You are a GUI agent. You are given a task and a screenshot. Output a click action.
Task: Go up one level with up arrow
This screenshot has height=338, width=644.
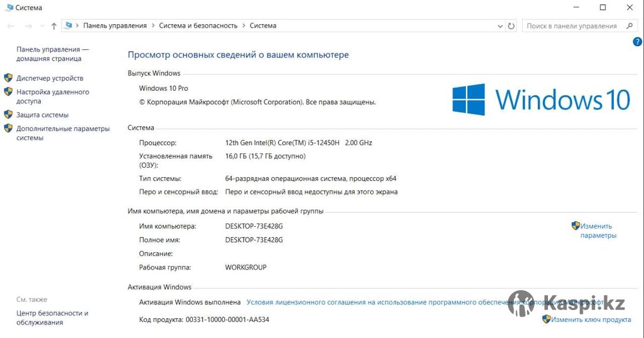pyautogui.click(x=54, y=26)
